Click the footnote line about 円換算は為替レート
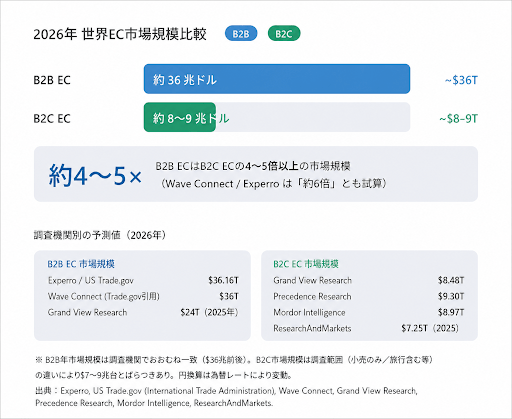This screenshot has width=512, height=419. click(x=164, y=375)
